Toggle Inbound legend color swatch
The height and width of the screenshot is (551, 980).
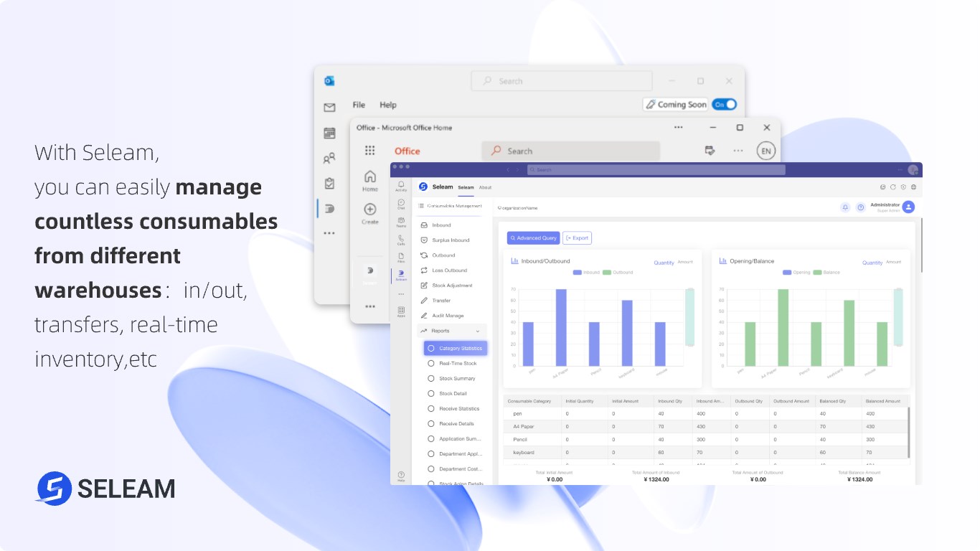click(578, 273)
